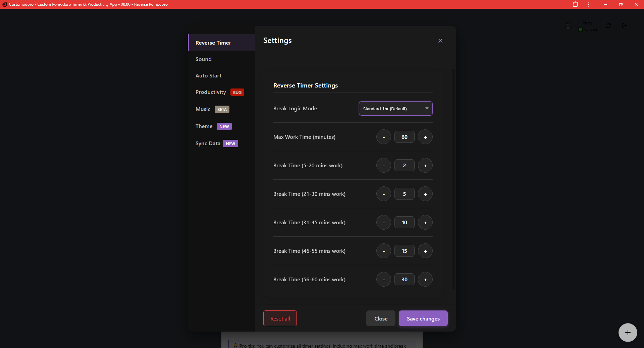Increase Break Time for 56-60 mins work
This screenshot has height=348, width=644.
click(x=425, y=279)
